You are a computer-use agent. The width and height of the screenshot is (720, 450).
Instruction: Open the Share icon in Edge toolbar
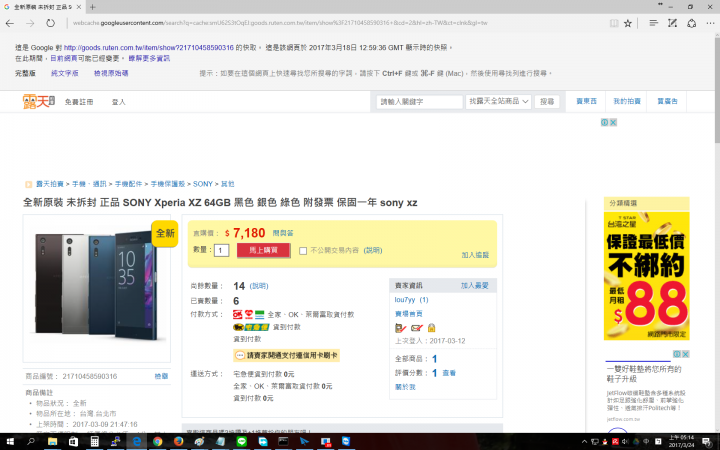(x=692, y=23)
